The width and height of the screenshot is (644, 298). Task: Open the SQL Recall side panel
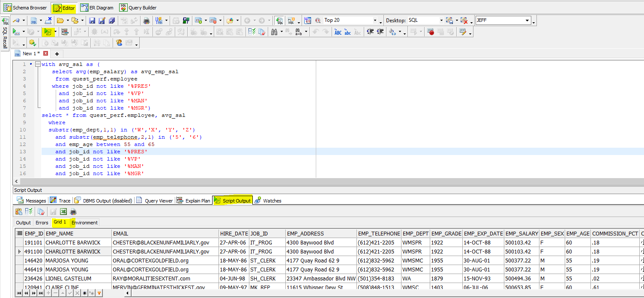[5, 33]
